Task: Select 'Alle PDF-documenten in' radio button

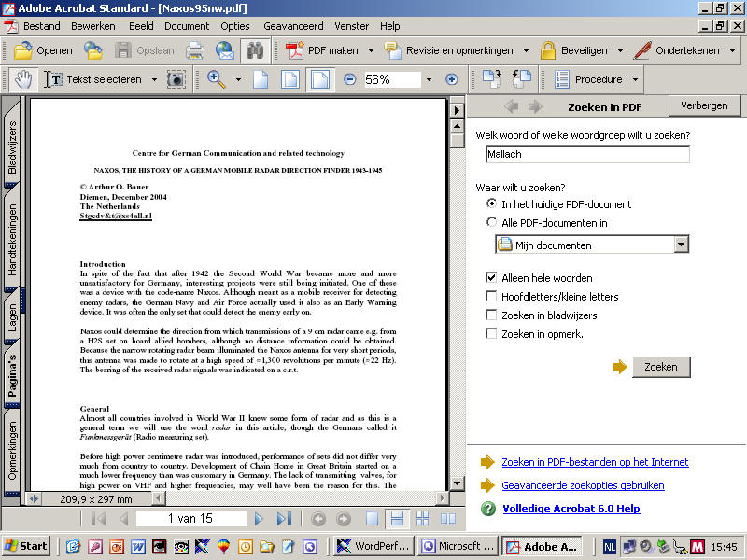Action: point(491,222)
